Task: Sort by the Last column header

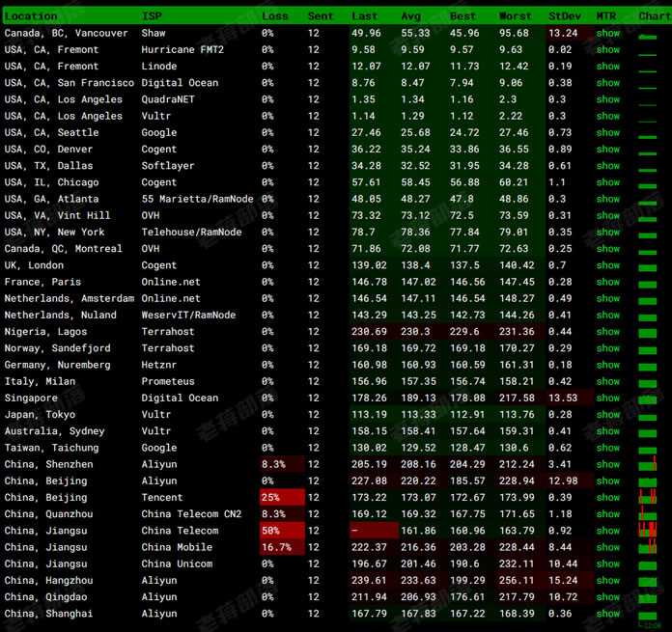Action: pos(364,16)
